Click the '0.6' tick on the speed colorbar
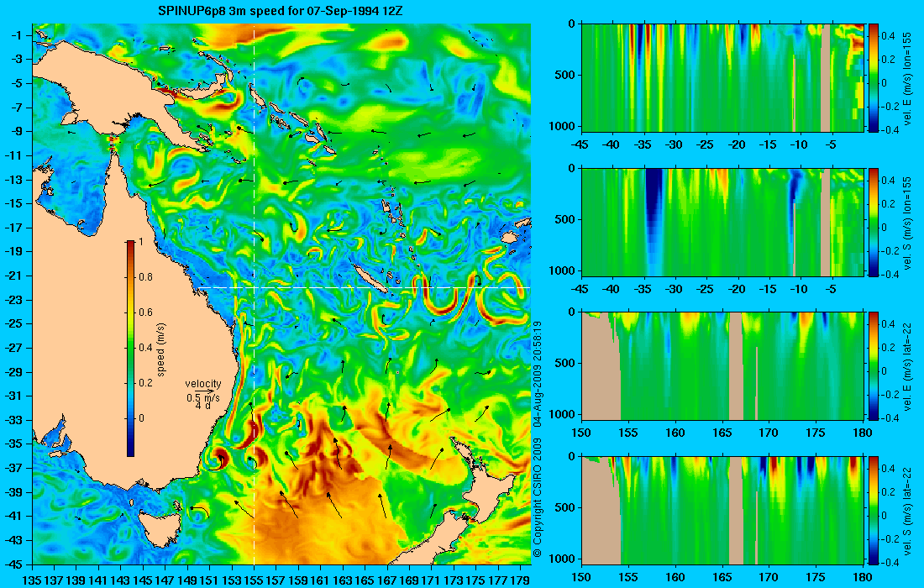This screenshot has height=588, width=924. [x=145, y=312]
